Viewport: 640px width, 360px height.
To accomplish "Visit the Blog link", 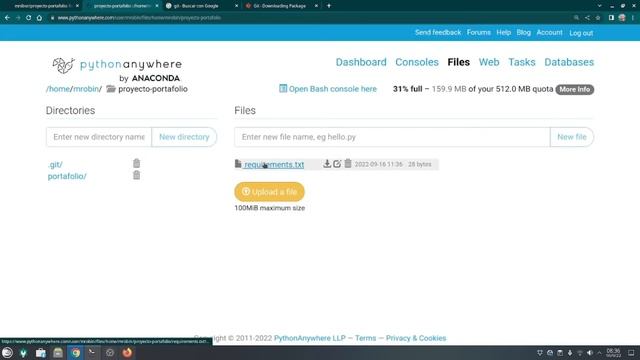I will (x=524, y=32).
